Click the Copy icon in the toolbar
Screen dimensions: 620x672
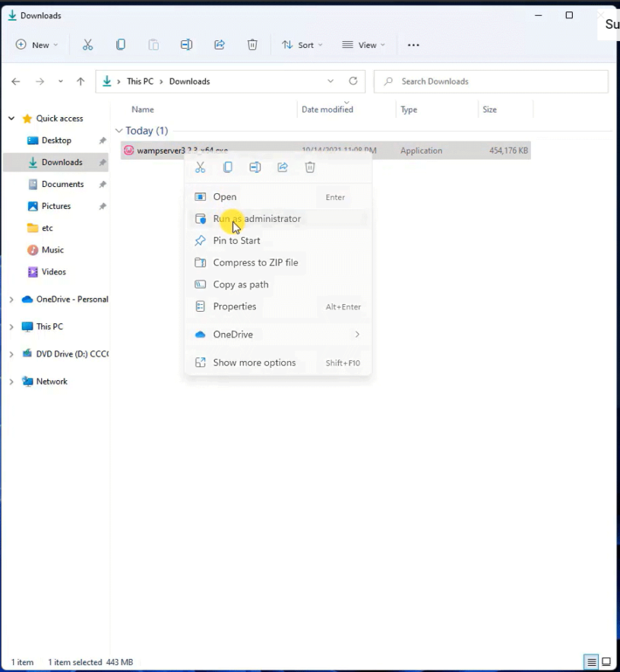click(x=121, y=45)
